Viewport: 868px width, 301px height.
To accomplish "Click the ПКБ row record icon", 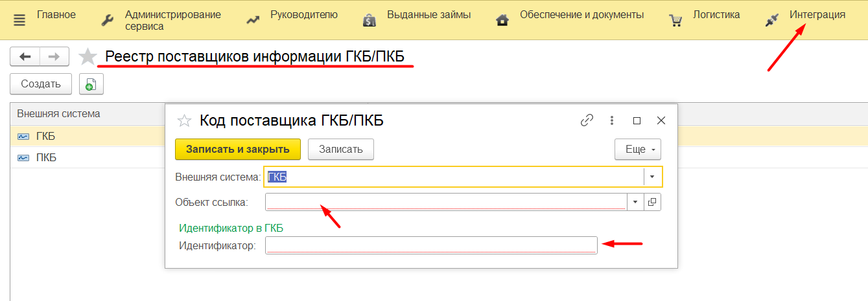I will [x=23, y=157].
